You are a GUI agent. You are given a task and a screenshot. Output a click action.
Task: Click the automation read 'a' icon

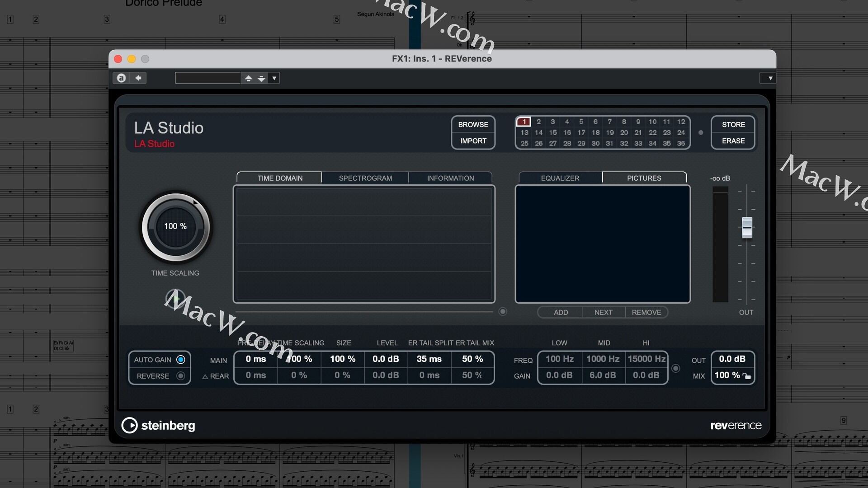[x=121, y=78]
